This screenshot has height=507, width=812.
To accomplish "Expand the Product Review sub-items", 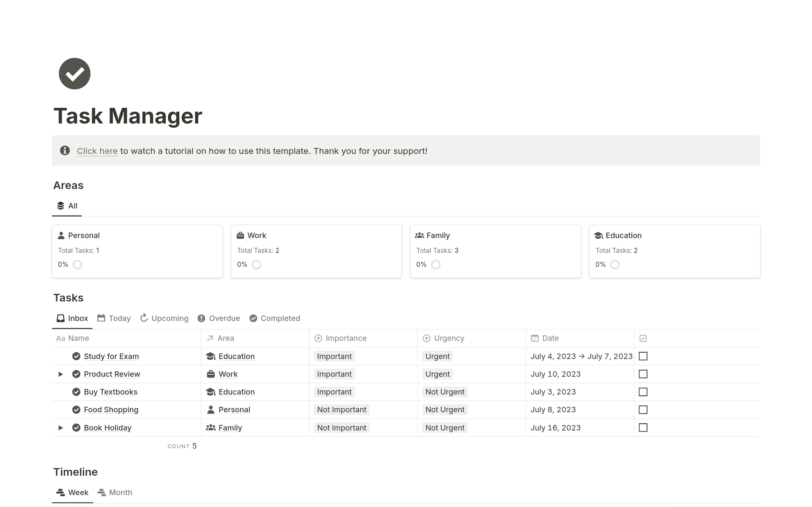I will (60, 374).
